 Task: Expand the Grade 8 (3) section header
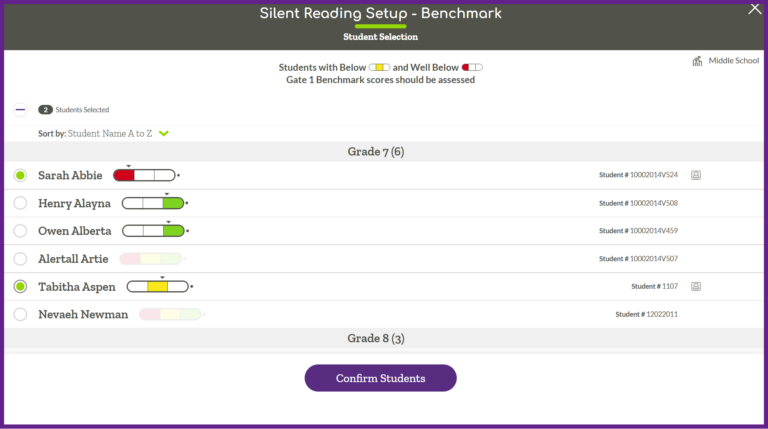tap(375, 338)
